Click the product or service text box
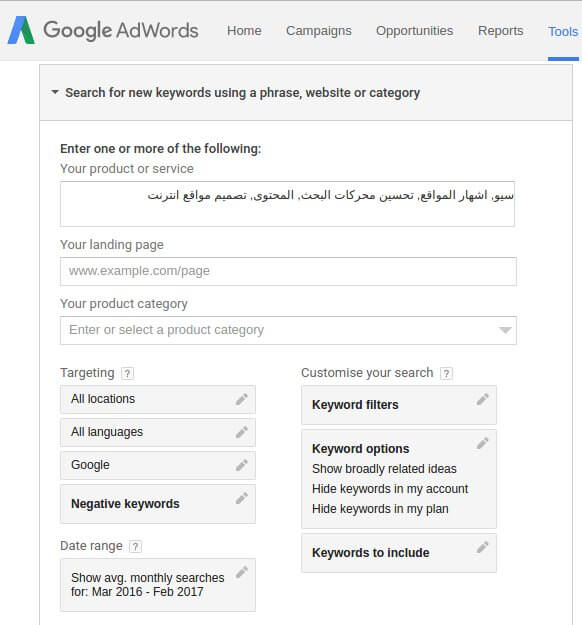Screen dimensions: 582x625 pyautogui.click(x=287, y=204)
